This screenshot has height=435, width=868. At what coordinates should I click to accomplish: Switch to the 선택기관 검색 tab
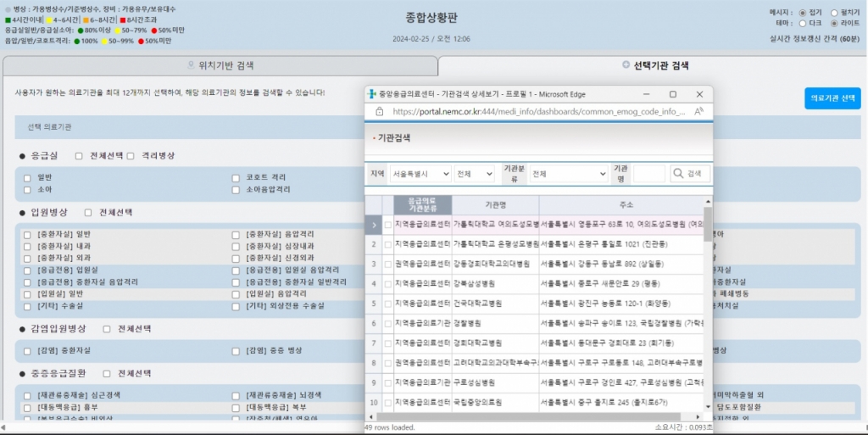tap(655, 65)
